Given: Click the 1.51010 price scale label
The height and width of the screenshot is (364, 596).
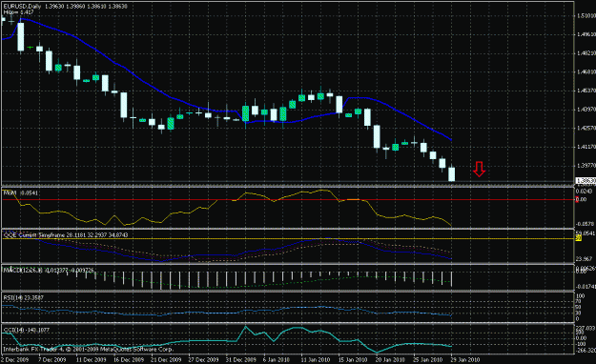Looking at the screenshot, I should click(x=586, y=16).
